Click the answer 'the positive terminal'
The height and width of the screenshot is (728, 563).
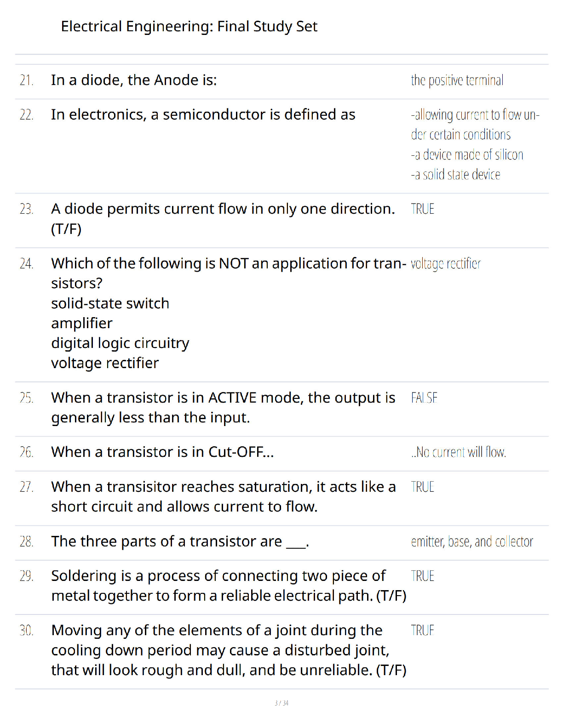[457, 80]
